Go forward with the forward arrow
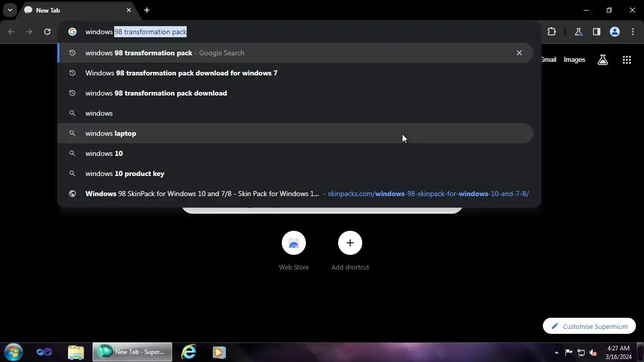644x362 pixels. pyautogui.click(x=29, y=32)
